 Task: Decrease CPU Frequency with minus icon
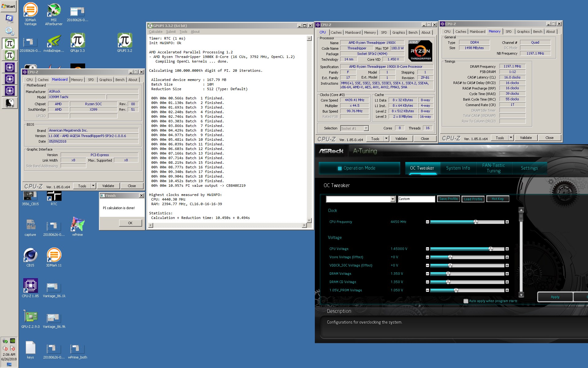click(427, 222)
